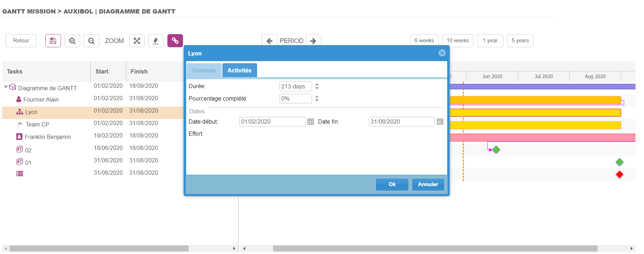Click the critical path flame icon

coord(156,41)
